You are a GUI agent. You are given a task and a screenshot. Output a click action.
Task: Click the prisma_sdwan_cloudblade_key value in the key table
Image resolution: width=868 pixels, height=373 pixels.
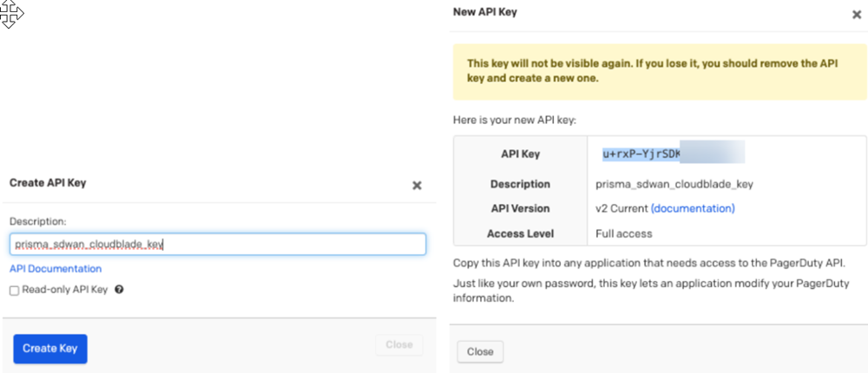point(674,184)
